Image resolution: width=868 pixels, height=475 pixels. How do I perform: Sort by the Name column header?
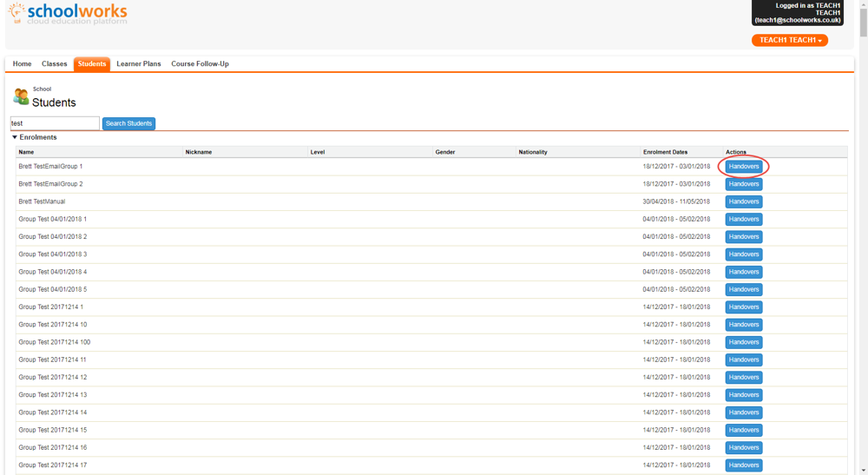[26, 152]
